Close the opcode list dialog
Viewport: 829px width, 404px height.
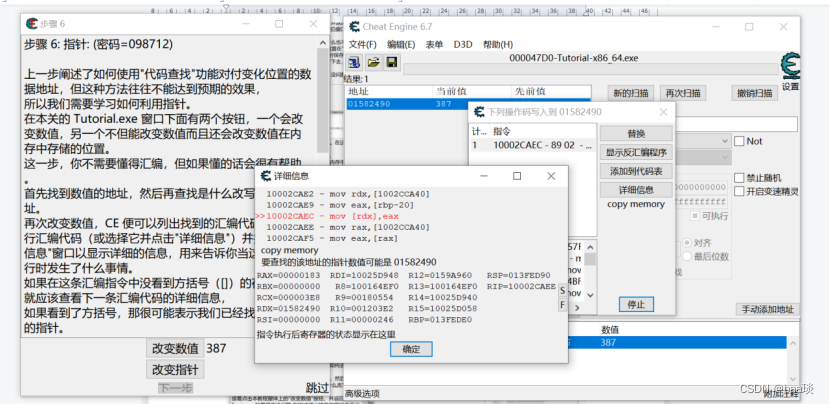[x=663, y=112]
